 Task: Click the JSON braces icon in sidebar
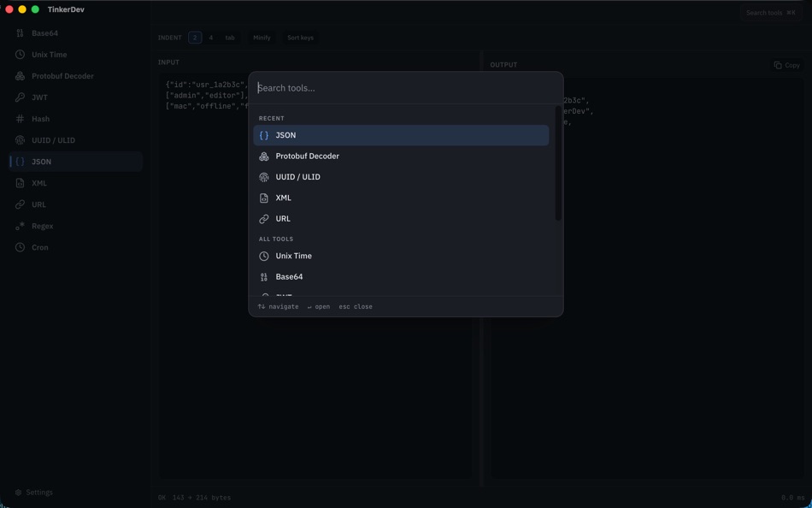tap(20, 162)
